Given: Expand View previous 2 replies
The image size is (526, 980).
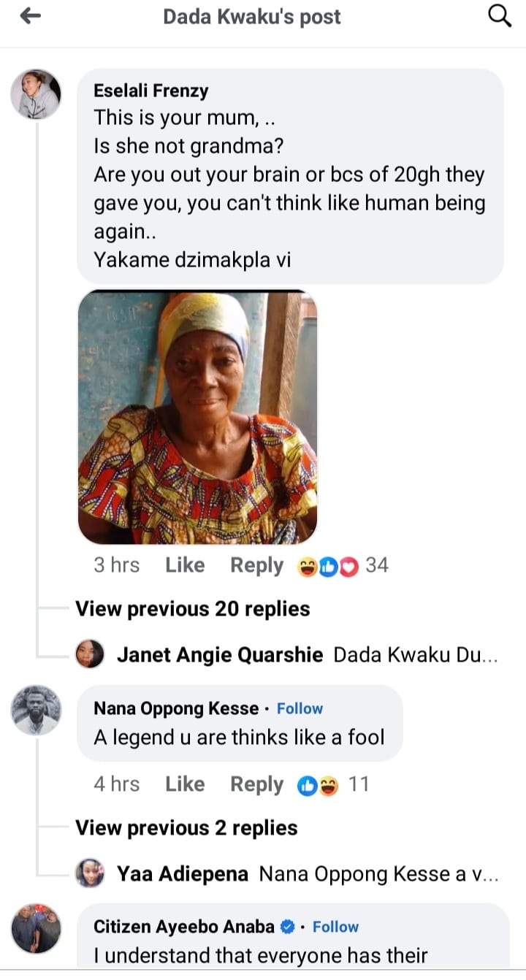Looking at the screenshot, I should pos(186,828).
